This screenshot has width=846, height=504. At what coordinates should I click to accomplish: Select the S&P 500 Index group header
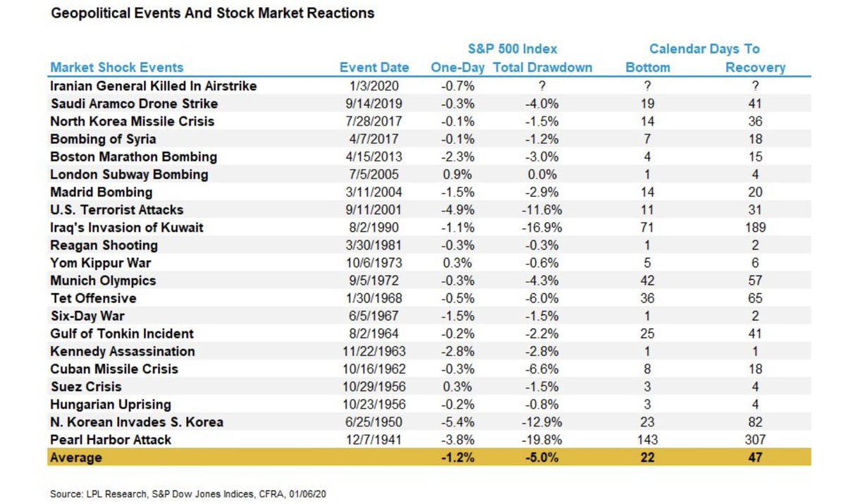[512, 49]
